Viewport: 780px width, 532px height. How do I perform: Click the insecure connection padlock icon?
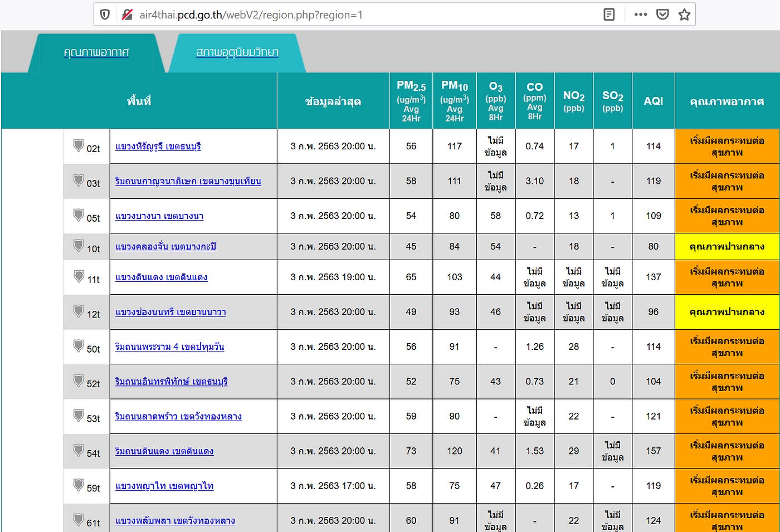[127, 14]
